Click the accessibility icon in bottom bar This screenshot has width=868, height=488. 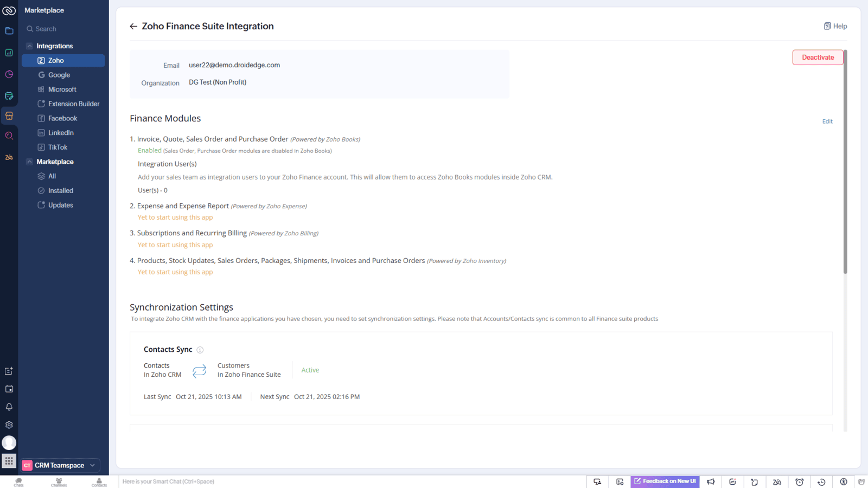click(x=844, y=481)
